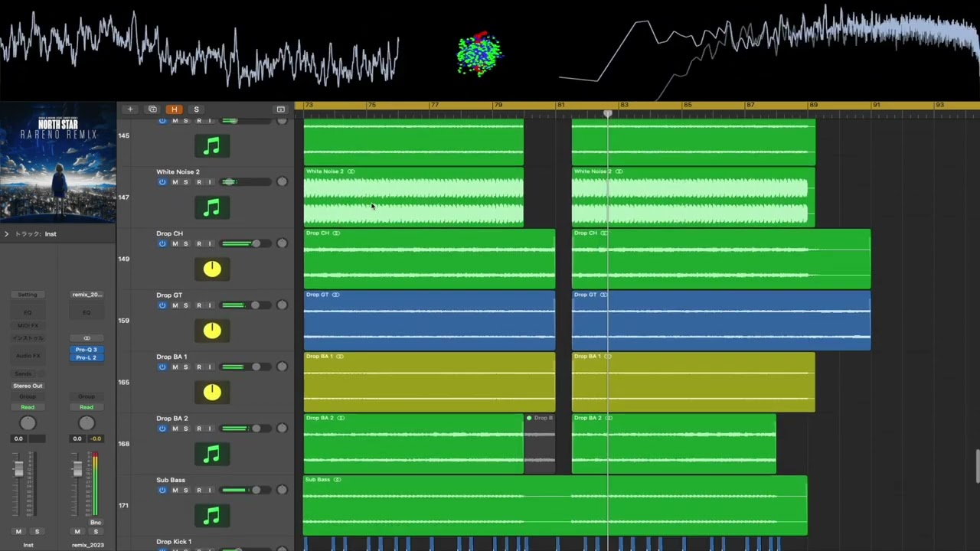Click the MIDI FX slot on Inst strip
Screen dimensions: 980x551
click(x=28, y=326)
